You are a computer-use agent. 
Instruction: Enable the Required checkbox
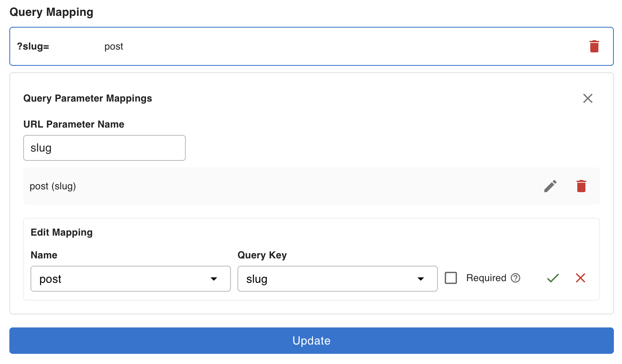pyautogui.click(x=451, y=278)
